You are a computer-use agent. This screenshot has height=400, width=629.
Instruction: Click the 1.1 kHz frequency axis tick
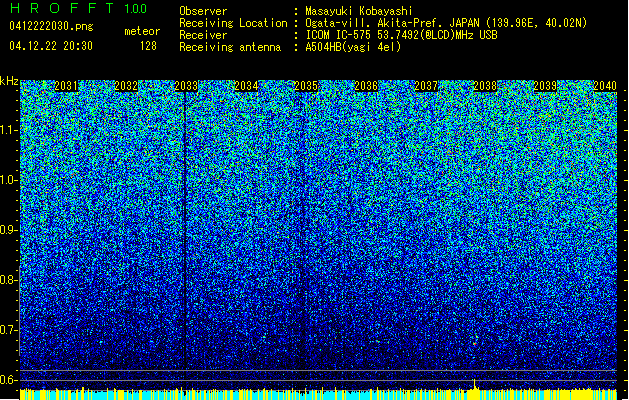tap(9, 130)
